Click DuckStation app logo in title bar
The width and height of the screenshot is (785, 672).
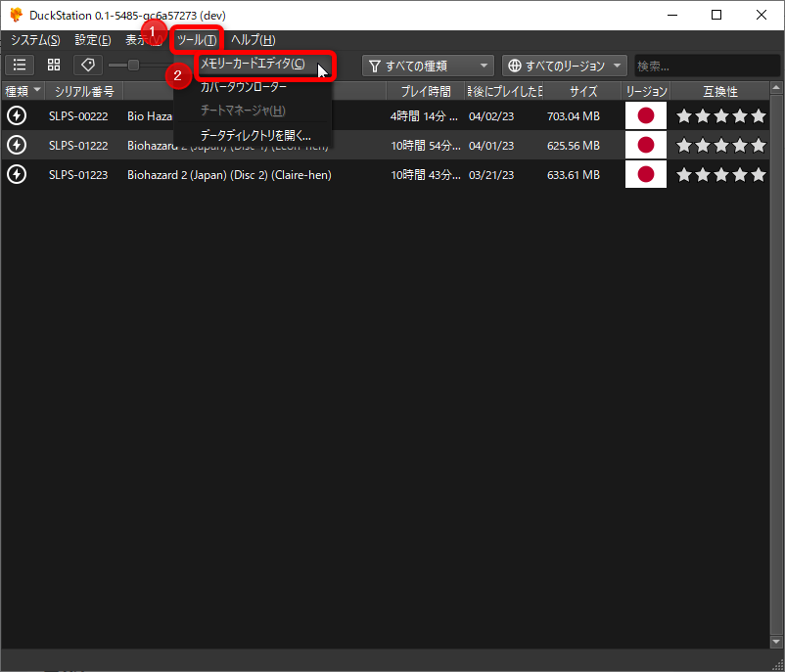16,15
